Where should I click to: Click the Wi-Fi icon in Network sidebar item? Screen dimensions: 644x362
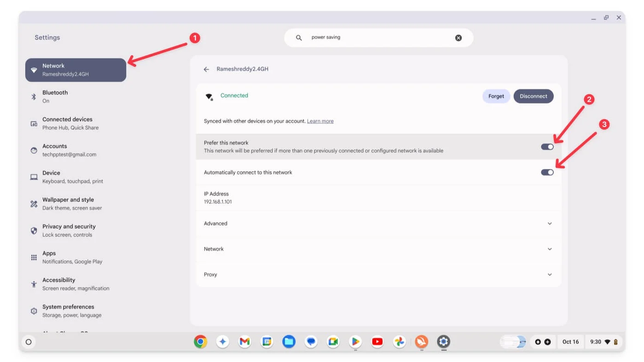34,70
